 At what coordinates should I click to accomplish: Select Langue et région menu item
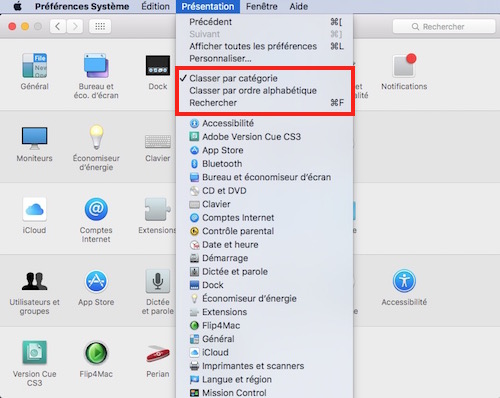tap(265, 380)
